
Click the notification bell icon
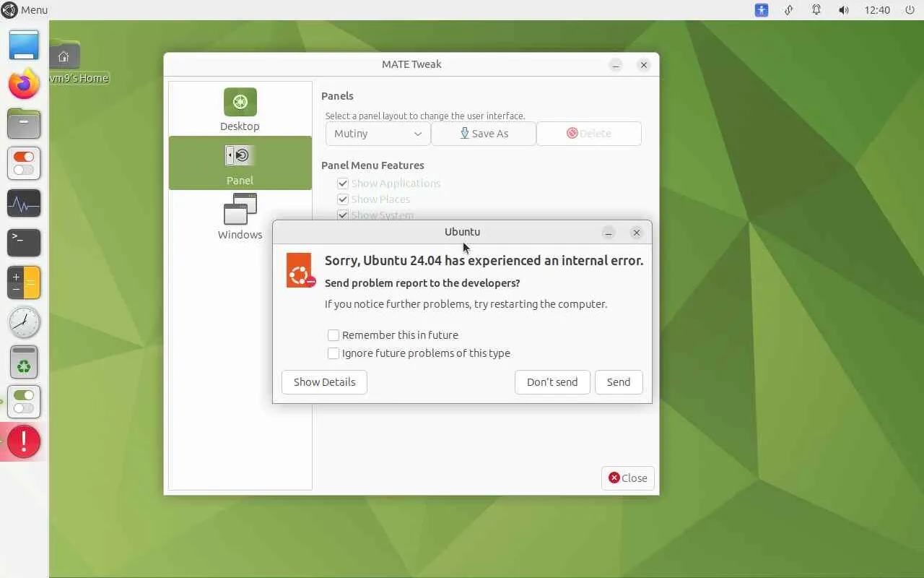816,10
